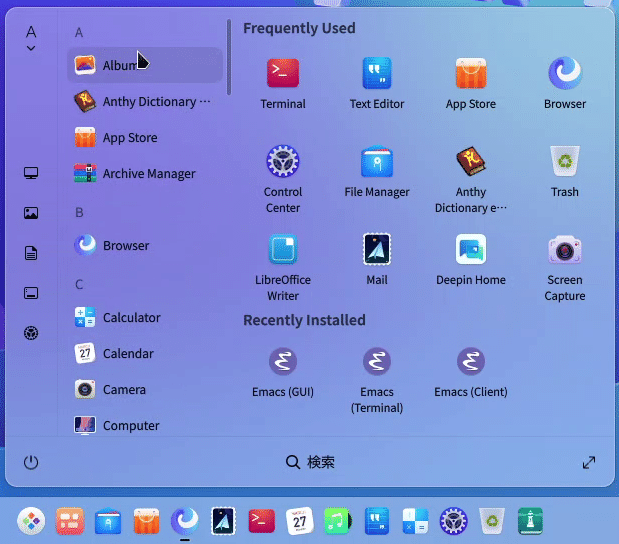Click the app list scrollbar
619x544 pixels.
coord(229,57)
